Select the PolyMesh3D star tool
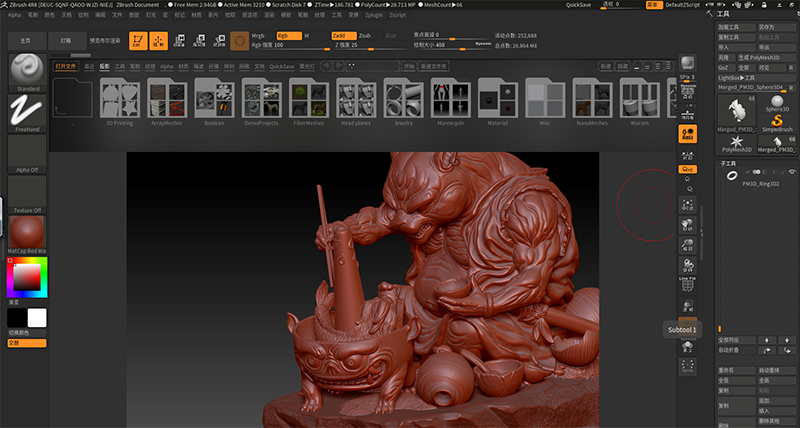The width and height of the screenshot is (800, 428). pos(737,144)
